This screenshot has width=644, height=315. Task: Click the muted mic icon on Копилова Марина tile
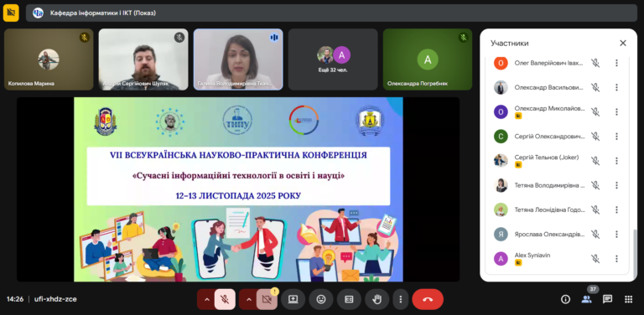85,38
